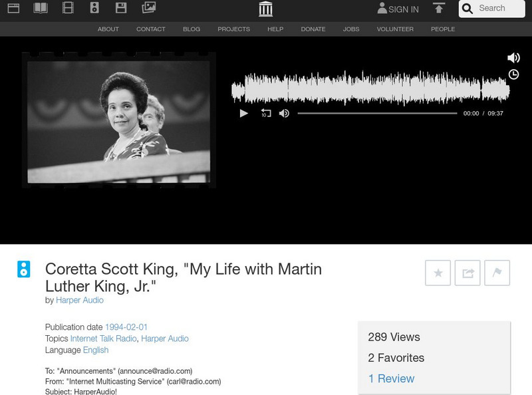
Task: Share this recording via the share icon
Action: (468, 273)
